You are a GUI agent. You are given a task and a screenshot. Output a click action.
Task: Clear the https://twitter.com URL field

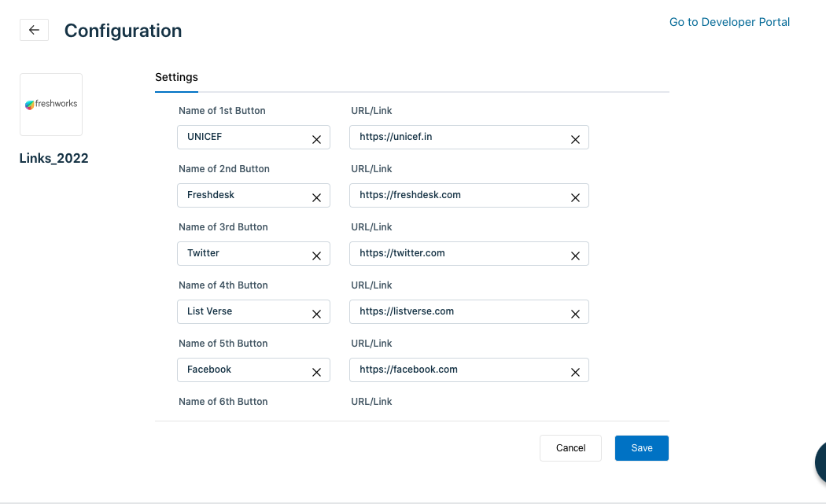575,256
